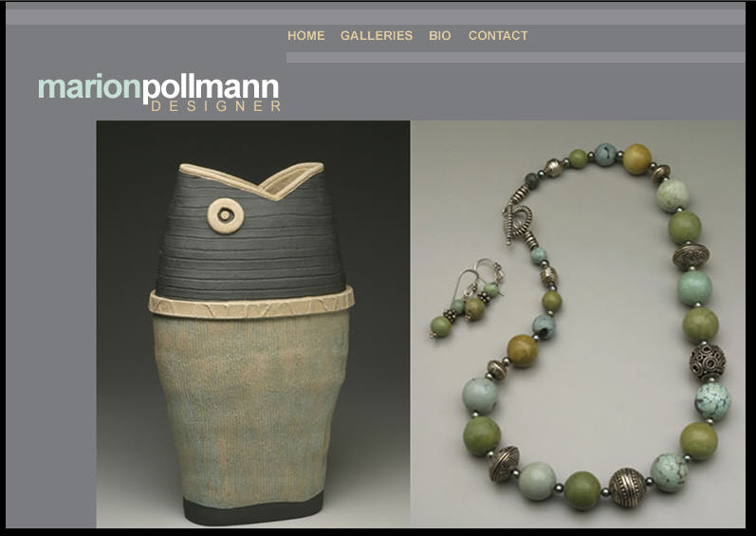Viewport: 756px width, 536px height.
Task: Go to the HOME page
Action: coord(306,36)
